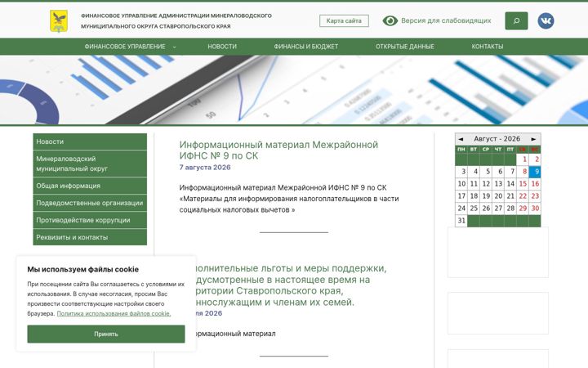The image size is (588, 368).
Task: Select highlighted day 9 in calendar
Action: [x=535, y=172]
